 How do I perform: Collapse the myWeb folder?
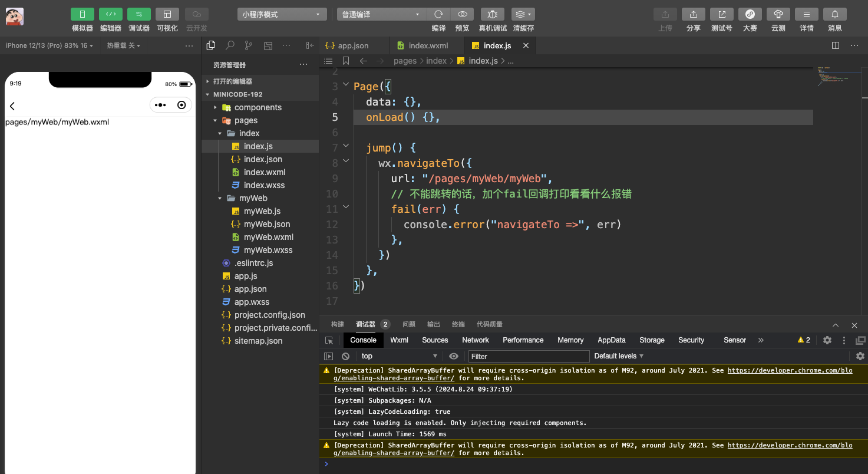253,198
